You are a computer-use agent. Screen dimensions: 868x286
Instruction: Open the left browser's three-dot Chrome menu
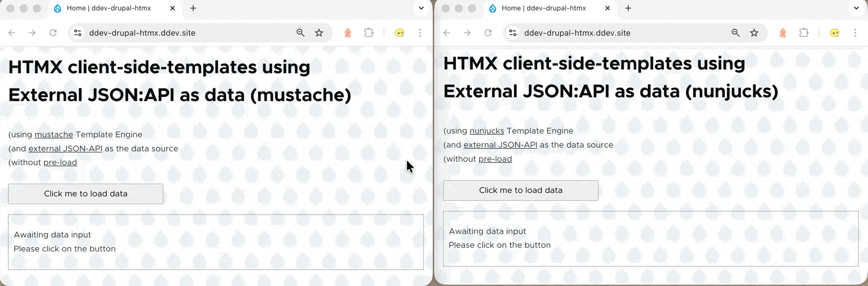coord(420,33)
